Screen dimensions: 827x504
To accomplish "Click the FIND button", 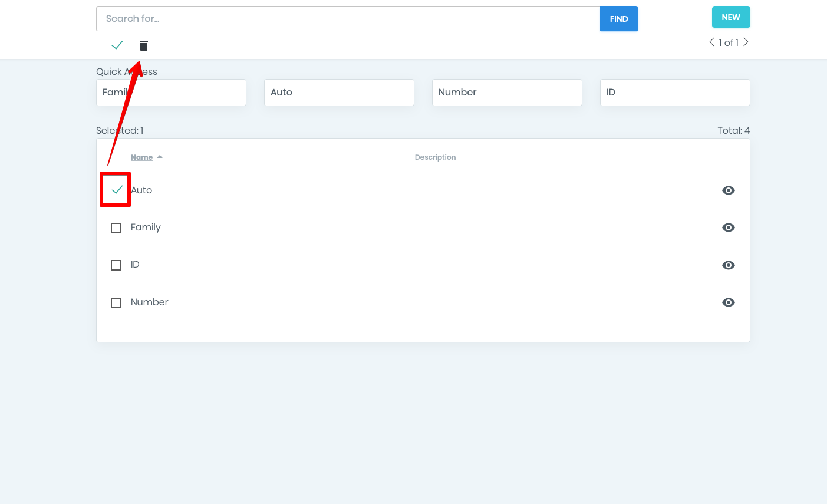I will coord(619,19).
